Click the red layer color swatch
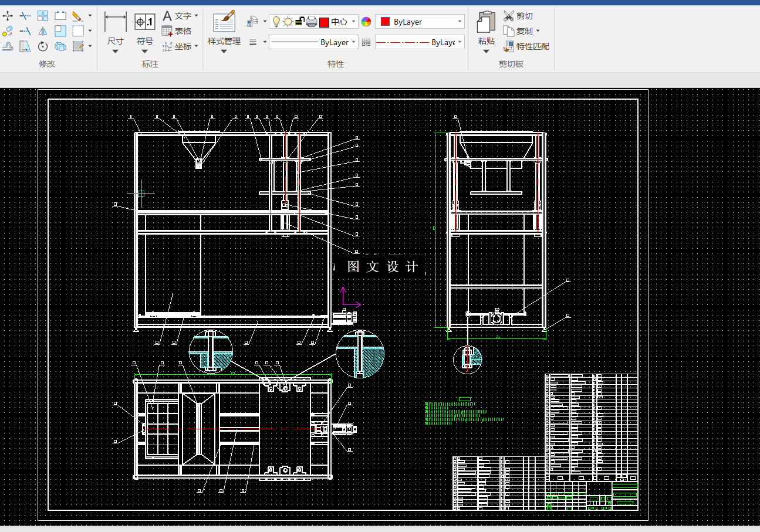This screenshot has width=760, height=532. [x=324, y=22]
